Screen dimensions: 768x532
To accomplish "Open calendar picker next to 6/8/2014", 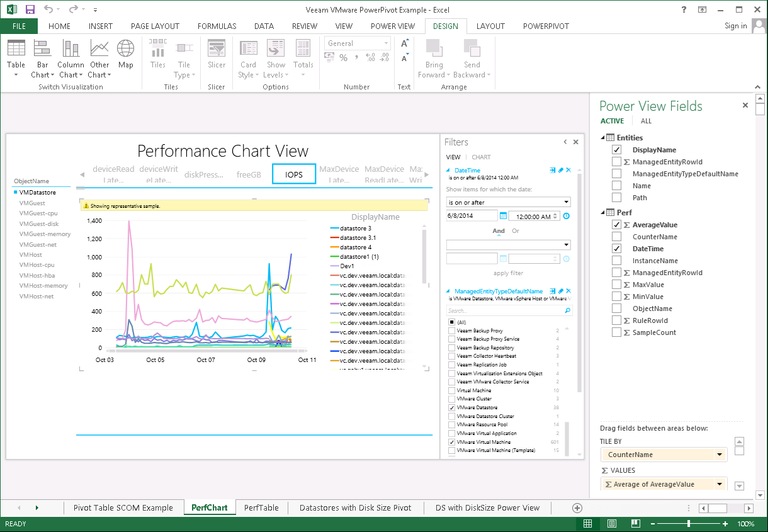I will pos(503,216).
